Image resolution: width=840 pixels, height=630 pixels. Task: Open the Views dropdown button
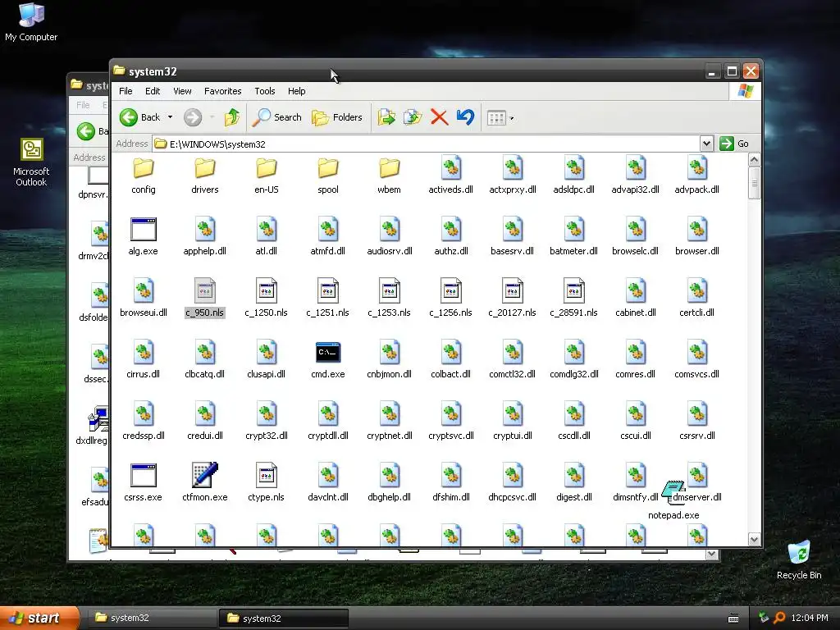click(x=500, y=118)
